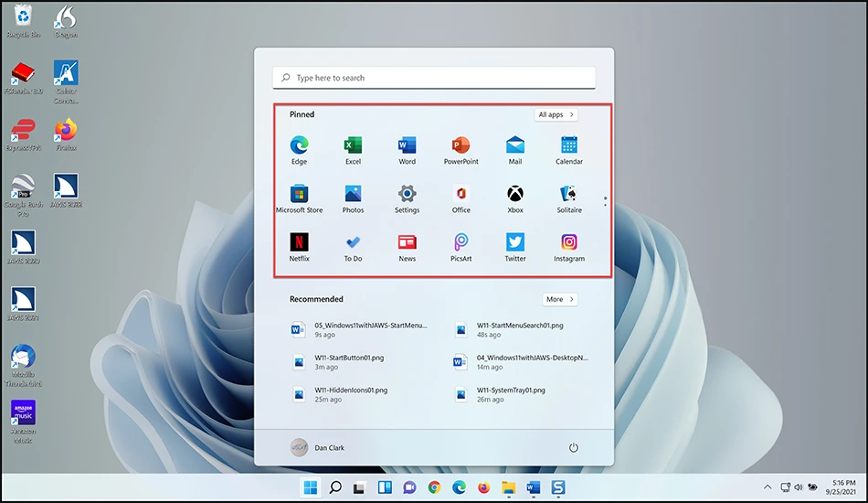
Task: Open Search from the taskbar magnifier
Action: [335, 487]
